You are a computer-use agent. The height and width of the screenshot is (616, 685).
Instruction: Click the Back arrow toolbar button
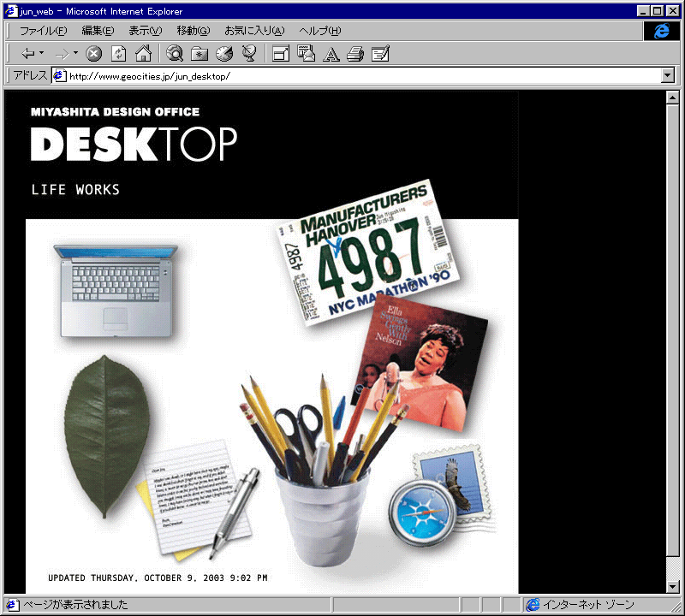pyautogui.click(x=28, y=54)
